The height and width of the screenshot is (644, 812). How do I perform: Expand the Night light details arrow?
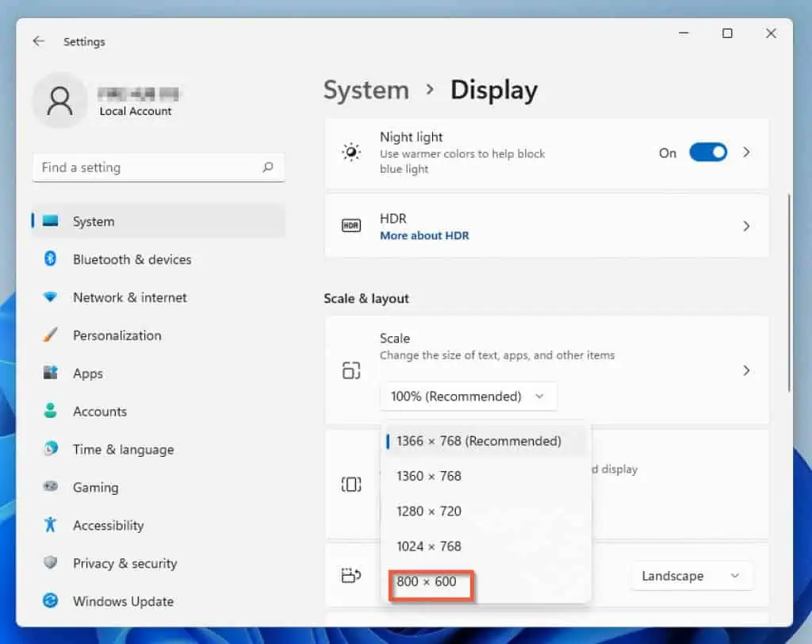pyautogui.click(x=746, y=152)
